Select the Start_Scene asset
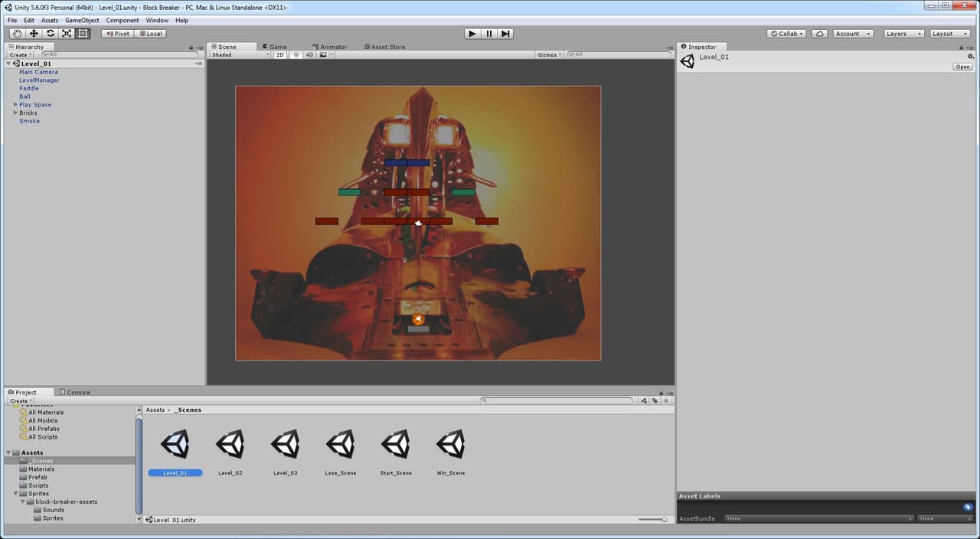This screenshot has height=539, width=980. [396, 452]
